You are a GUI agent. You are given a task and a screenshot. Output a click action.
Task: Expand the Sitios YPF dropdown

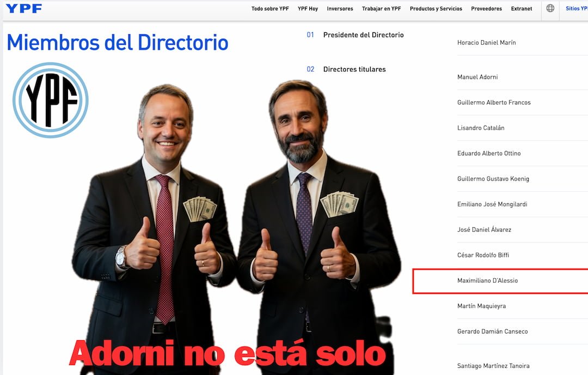[576, 9]
